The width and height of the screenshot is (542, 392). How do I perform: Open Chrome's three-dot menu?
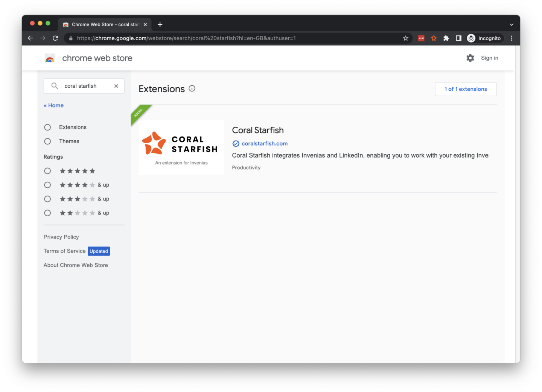[512, 38]
